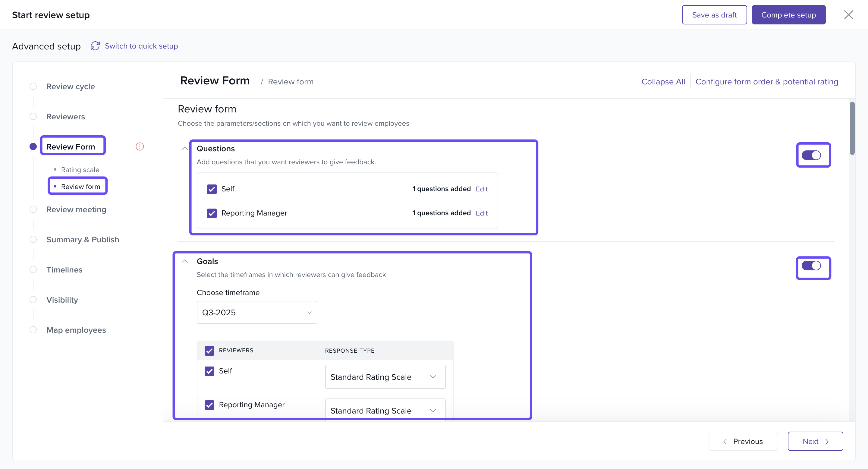Close the review setup dialog with X
Viewport: 868px width, 469px height.
[848, 15]
